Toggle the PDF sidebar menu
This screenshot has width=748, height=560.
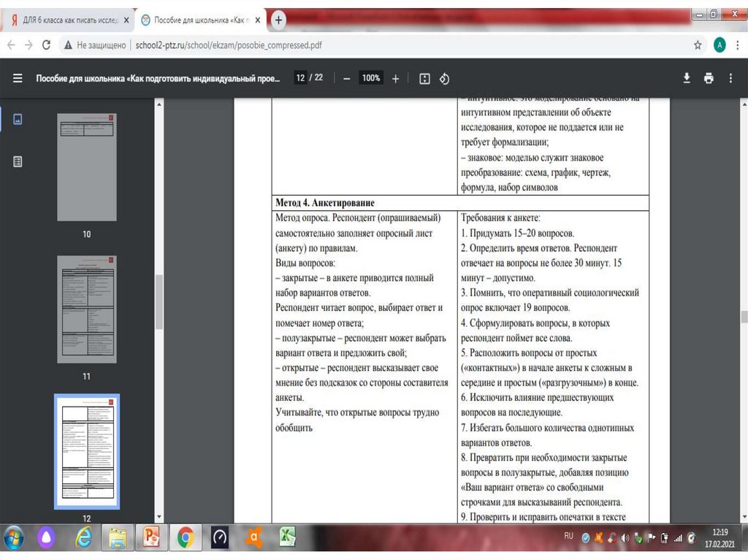point(18,78)
